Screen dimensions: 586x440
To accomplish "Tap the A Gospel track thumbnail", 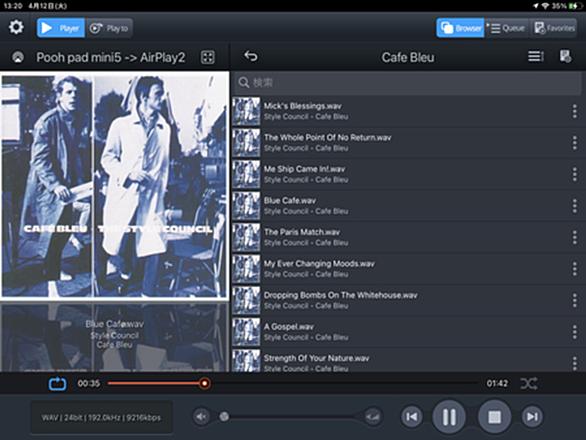I will pos(246,332).
